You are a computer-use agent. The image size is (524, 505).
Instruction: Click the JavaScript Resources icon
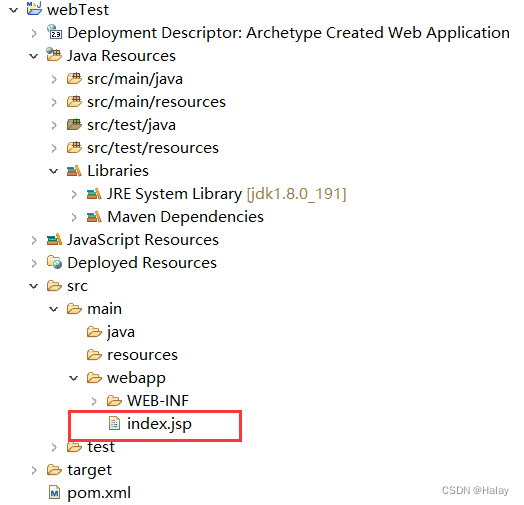[x=54, y=240]
